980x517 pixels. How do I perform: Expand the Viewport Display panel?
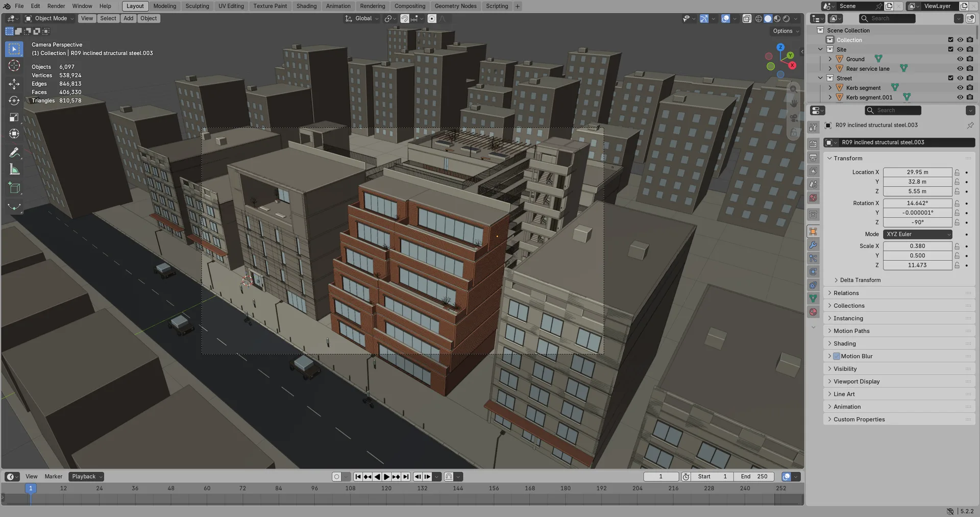click(x=899, y=381)
